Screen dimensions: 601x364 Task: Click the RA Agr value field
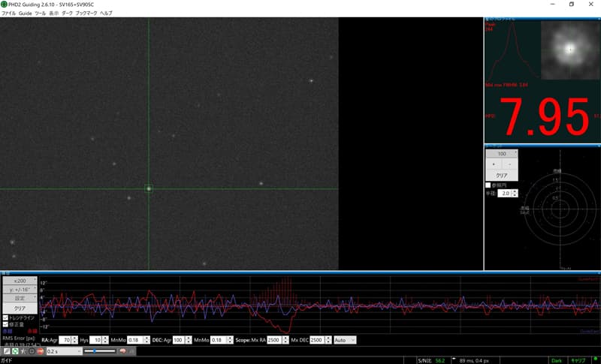coord(65,340)
